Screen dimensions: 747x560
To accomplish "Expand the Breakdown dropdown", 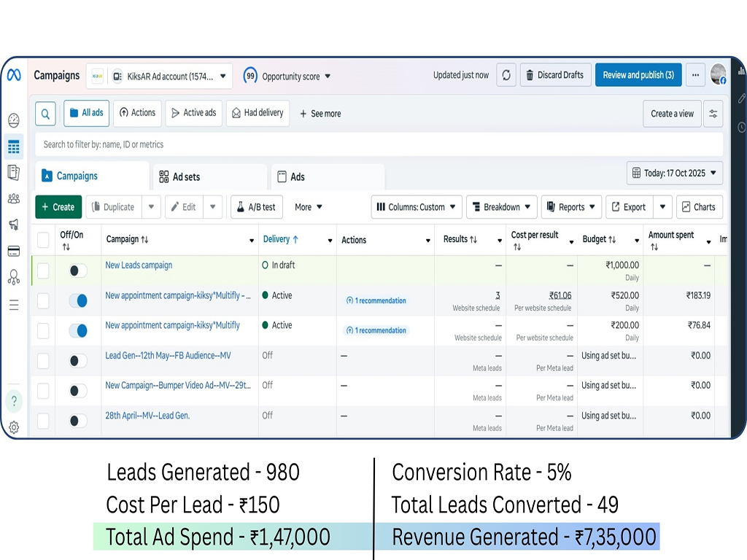I will [x=501, y=207].
